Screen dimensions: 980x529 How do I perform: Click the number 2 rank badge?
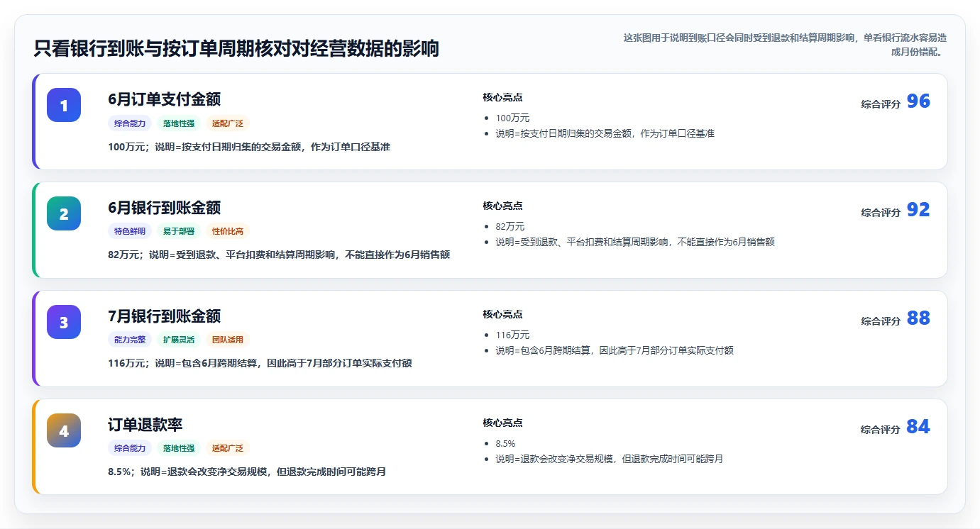pyautogui.click(x=64, y=213)
